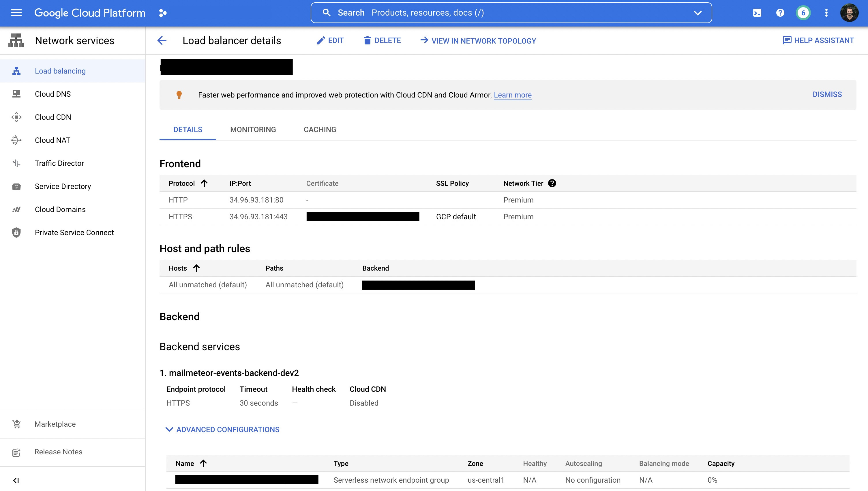
Task: Switch to the MONITORING tab
Action: click(253, 130)
